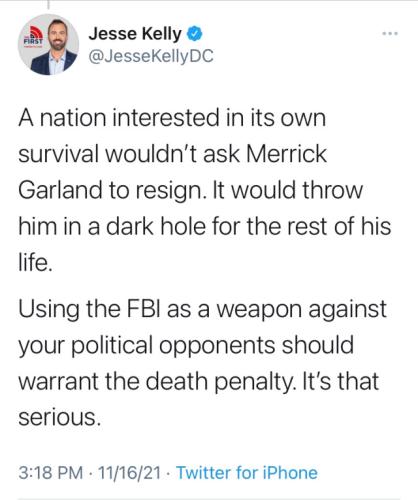Select the first paragraph of the tweet
This screenshot has width=418, height=500.
pos(205,190)
